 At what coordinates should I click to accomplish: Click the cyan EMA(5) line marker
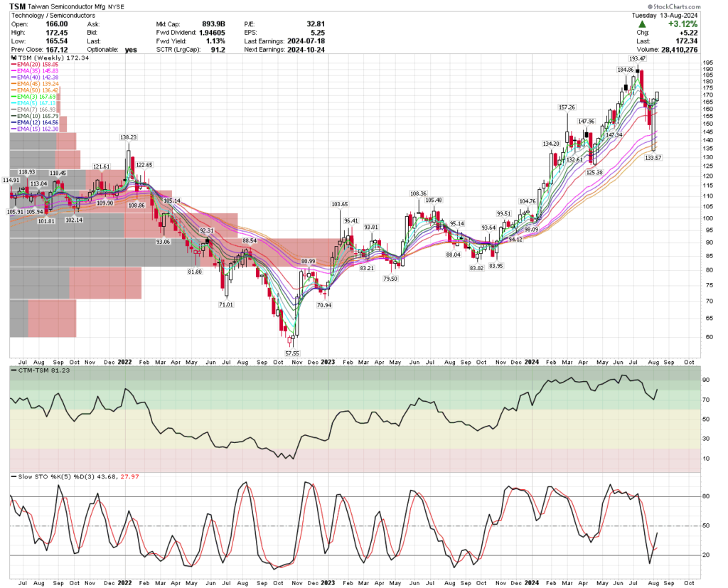[x=13, y=103]
